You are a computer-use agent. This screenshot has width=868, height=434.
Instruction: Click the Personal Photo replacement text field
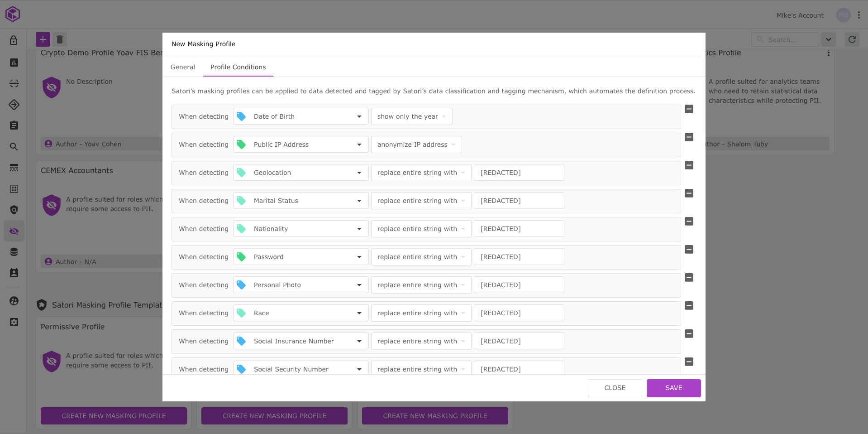pos(519,285)
